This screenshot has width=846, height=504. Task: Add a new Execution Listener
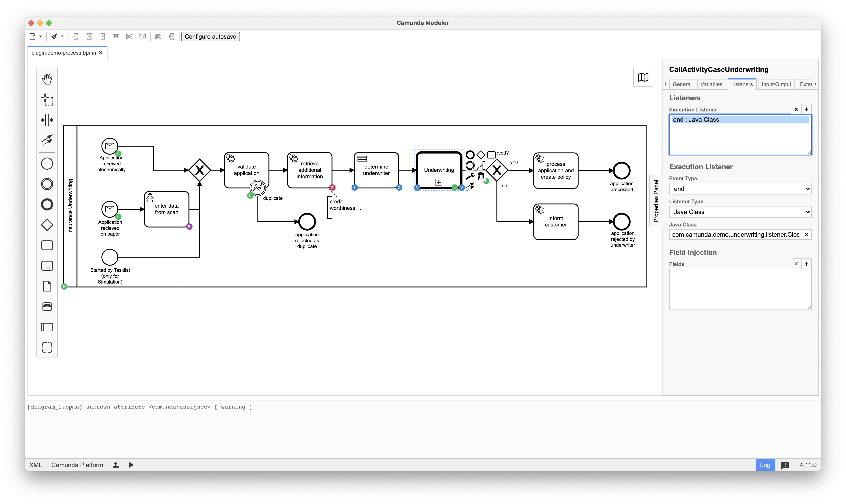[806, 109]
